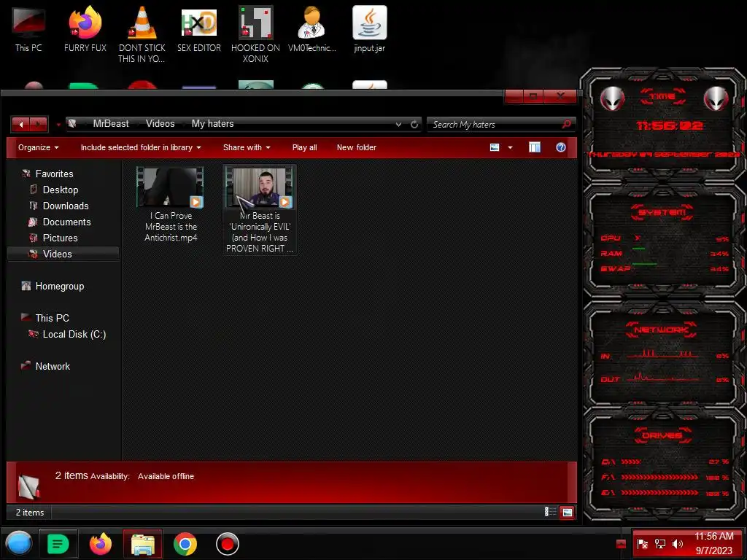Go back with the Explorer back arrow
The height and width of the screenshot is (560, 747).
click(21, 124)
